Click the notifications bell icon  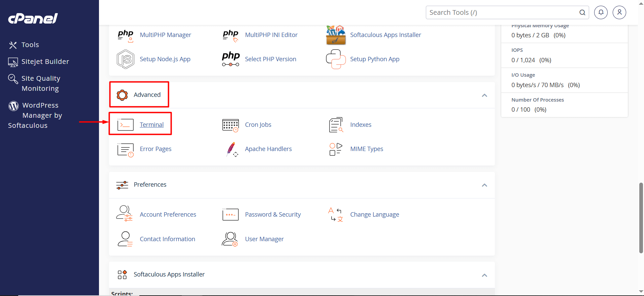[x=601, y=12]
